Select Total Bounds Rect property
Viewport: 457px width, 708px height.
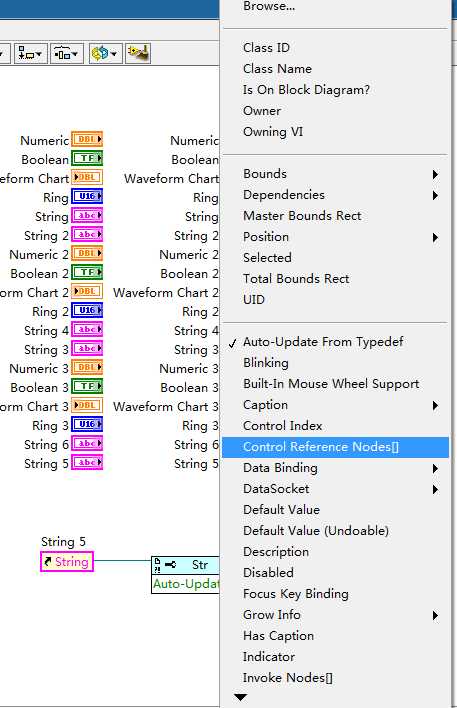click(x=335, y=279)
